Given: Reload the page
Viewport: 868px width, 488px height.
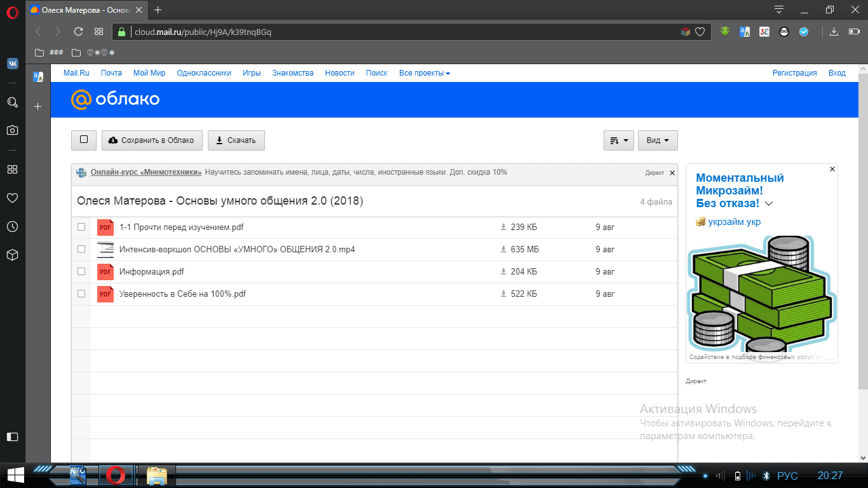Looking at the screenshot, I should pyautogui.click(x=79, y=32).
